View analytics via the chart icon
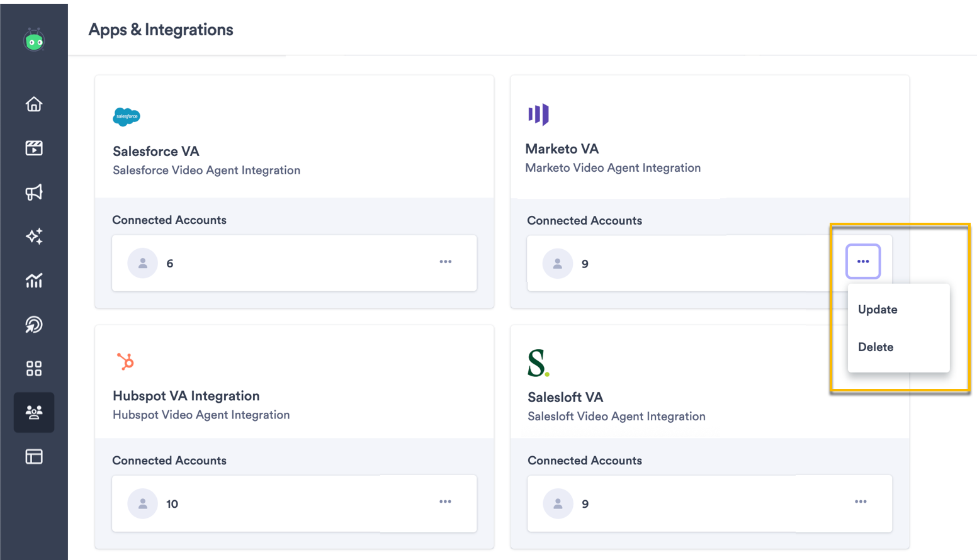The height and width of the screenshot is (560, 977). point(34,281)
